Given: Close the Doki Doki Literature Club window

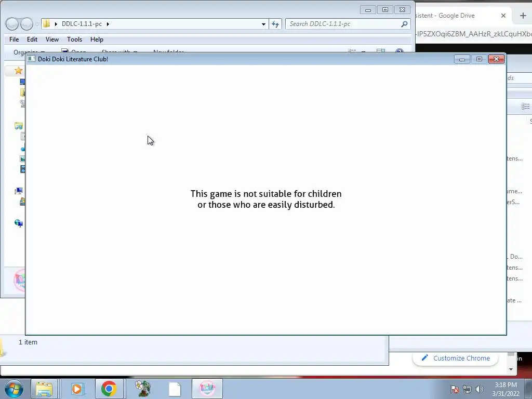Looking at the screenshot, I should point(496,59).
